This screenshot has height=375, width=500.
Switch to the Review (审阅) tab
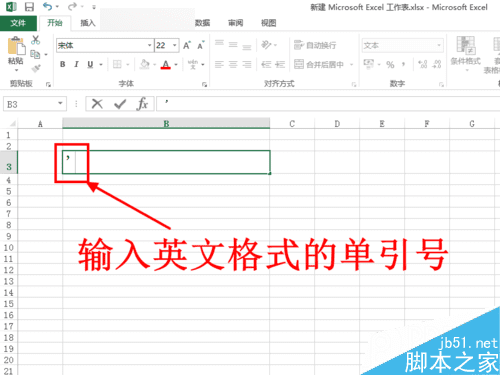click(x=235, y=23)
